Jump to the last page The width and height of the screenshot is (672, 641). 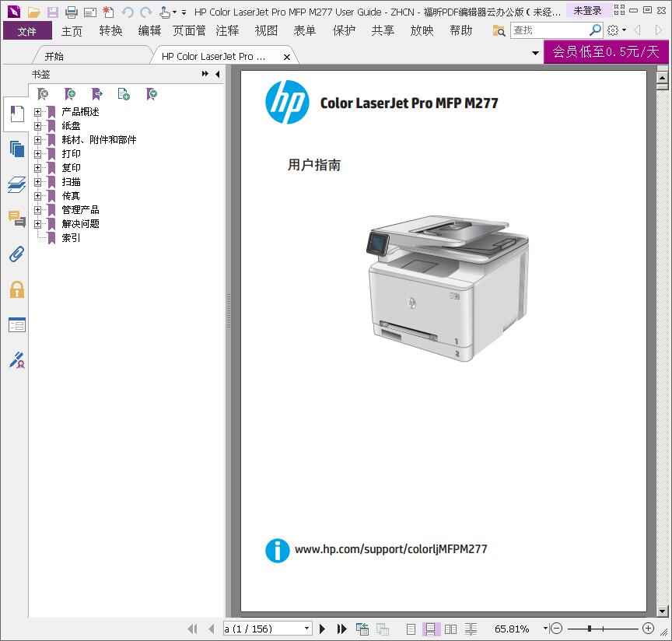point(341,629)
